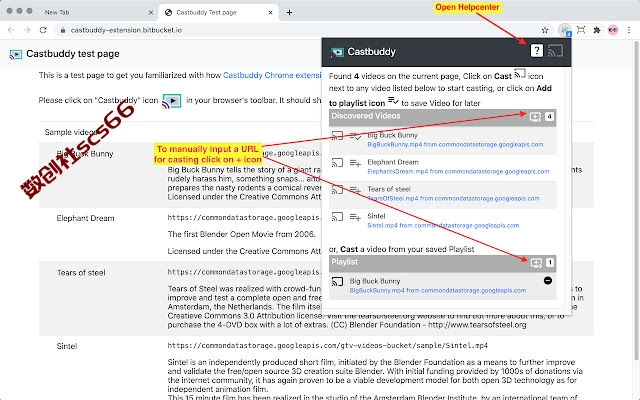This screenshot has width=640, height=400.
Task: Add Tears of steel to the playlist
Action: click(x=355, y=190)
